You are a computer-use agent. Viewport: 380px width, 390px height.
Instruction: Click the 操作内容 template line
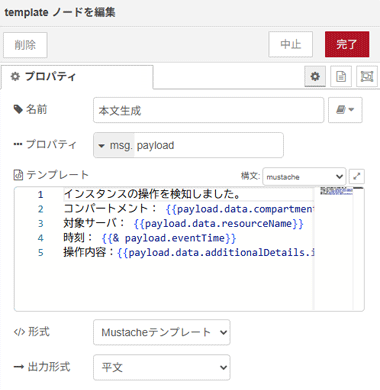click(x=189, y=252)
